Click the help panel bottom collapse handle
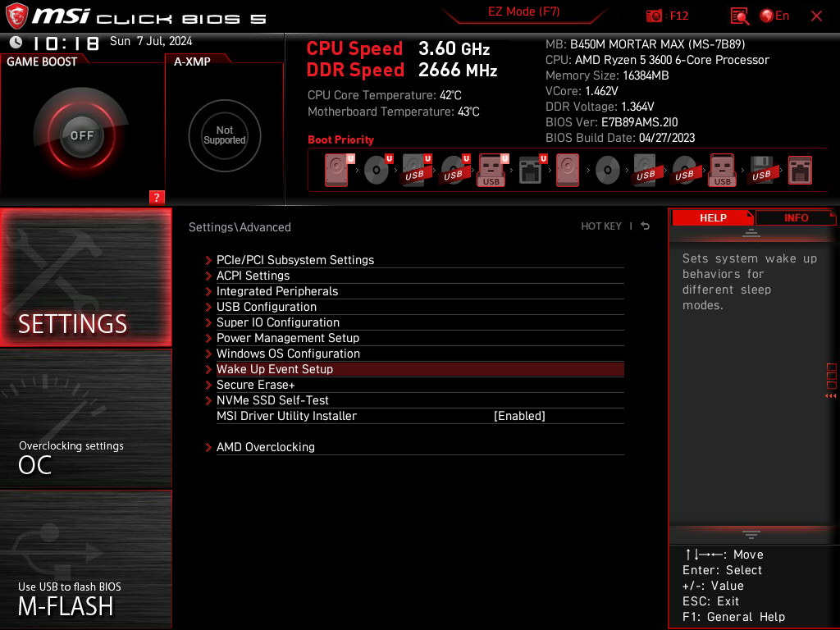This screenshot has width=840, height=630. point(751,534)
